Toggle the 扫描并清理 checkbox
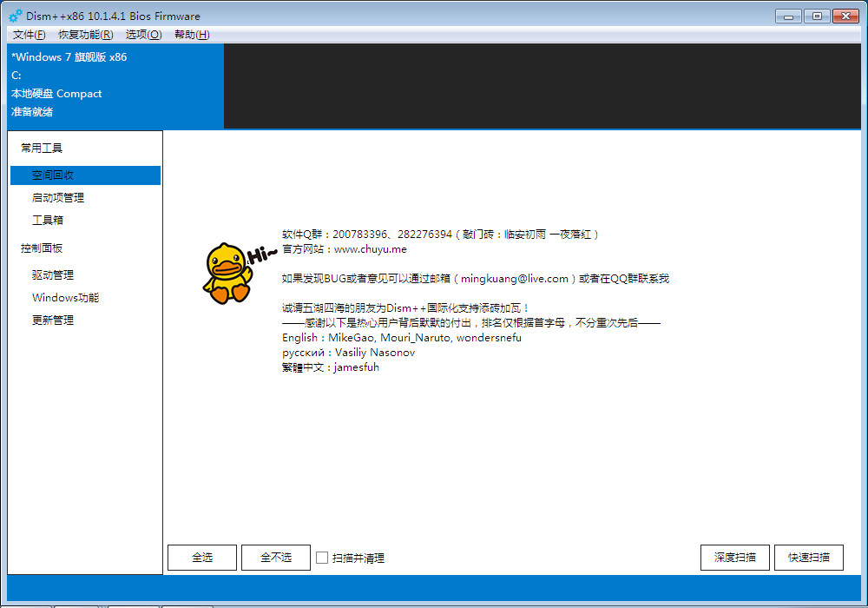This screenshot has width=868, height=608. pyautogui.click(x=322, y=558)
